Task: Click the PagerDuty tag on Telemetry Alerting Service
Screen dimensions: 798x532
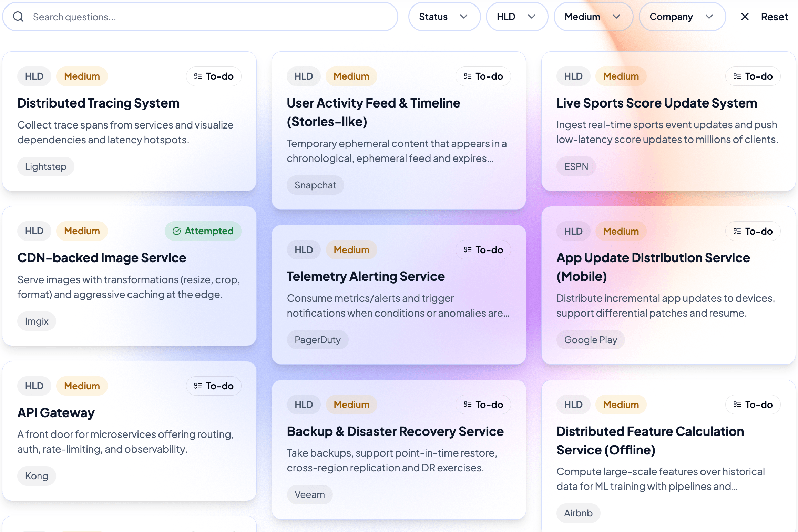Action: 318,339
